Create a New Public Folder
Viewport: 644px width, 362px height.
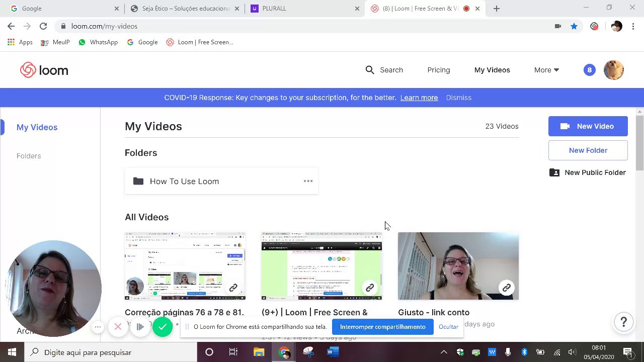[x=588, y=172]
